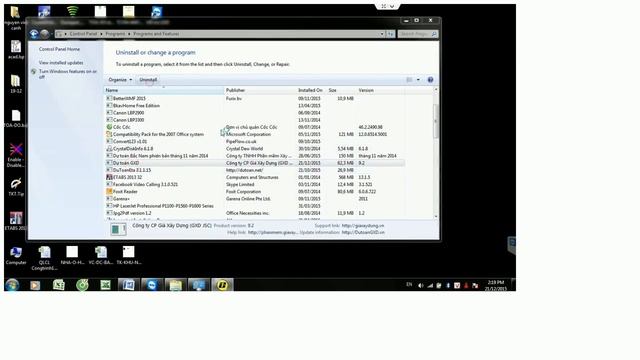This screenshot has width=640, height=360.
Task: Open the Computer desktop icon
Action: [16, 256]
